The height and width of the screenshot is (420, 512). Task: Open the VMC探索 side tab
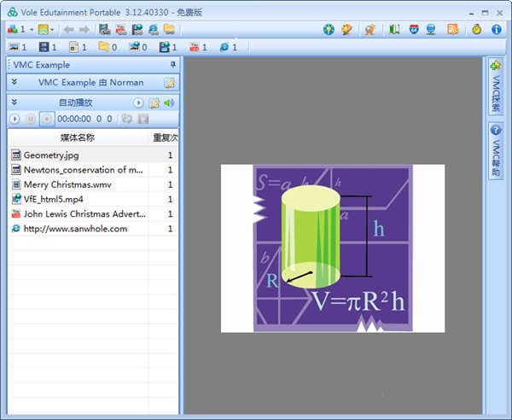tap(495, 87)
